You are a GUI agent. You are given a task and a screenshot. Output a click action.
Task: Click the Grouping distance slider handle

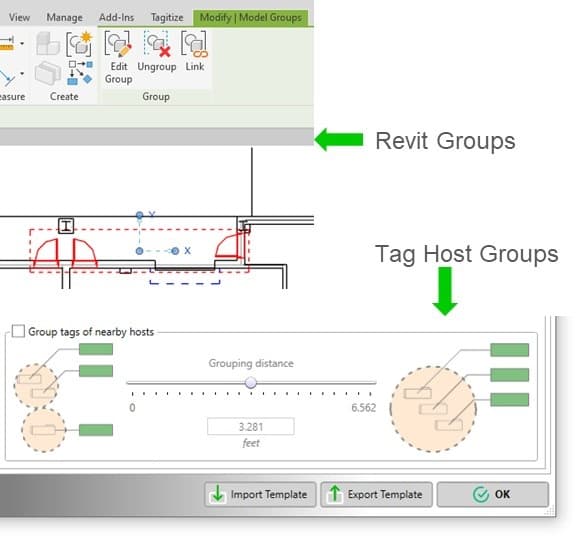tap(251, 383)
